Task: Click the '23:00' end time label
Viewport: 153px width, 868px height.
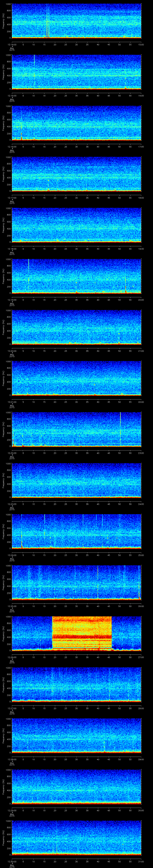Action: 141,453
